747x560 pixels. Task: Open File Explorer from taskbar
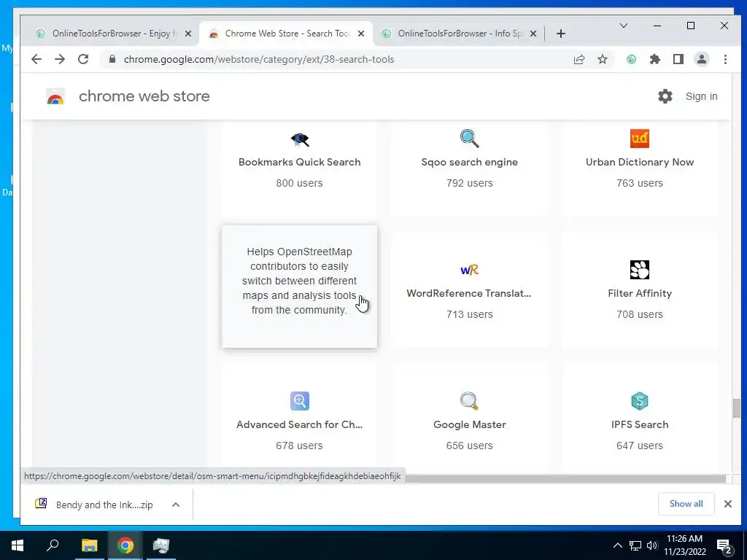point(89,545)
